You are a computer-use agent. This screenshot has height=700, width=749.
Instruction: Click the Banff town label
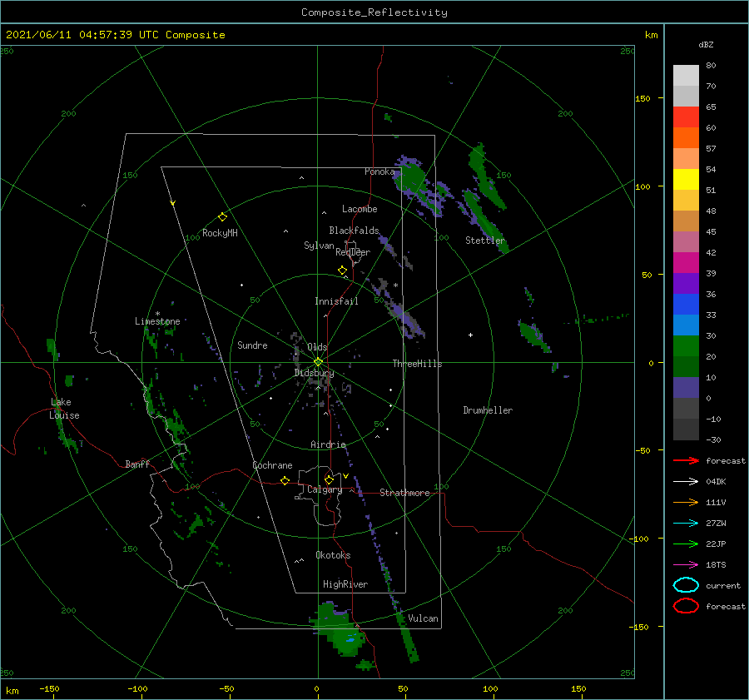tap(137, 464)
